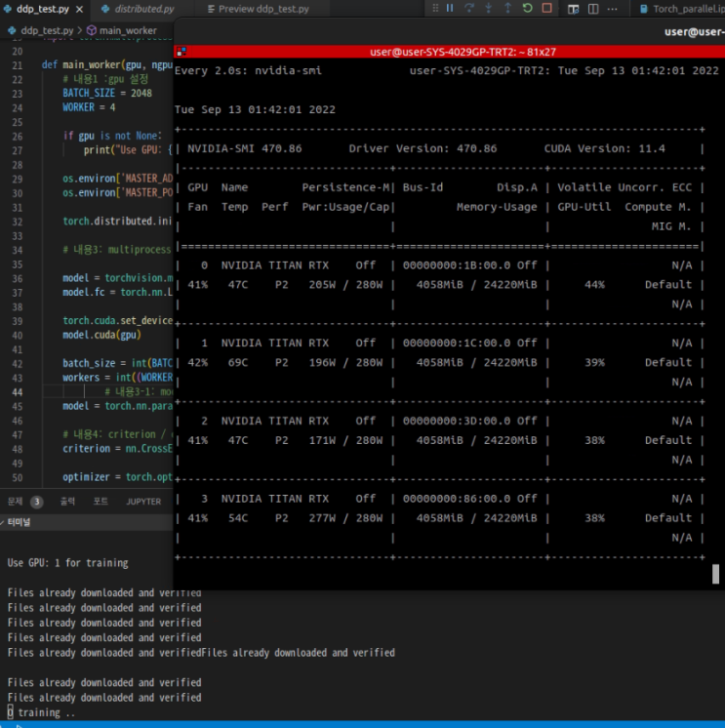Click the 'if gpu is not None:' line
This screenshot has width=725, height=728.
112,136
